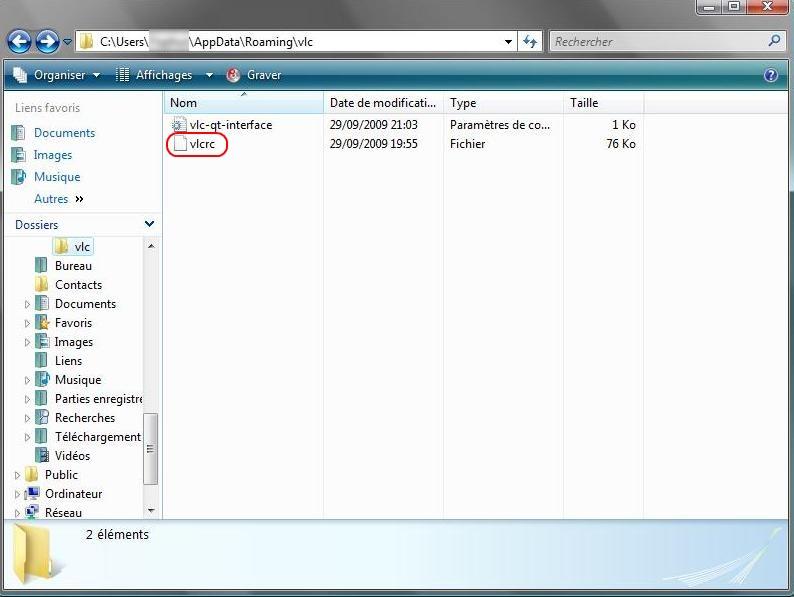This screenshot has height=597, width=794.
Task: Select Liens in folder tree
Action: point(68,361)
